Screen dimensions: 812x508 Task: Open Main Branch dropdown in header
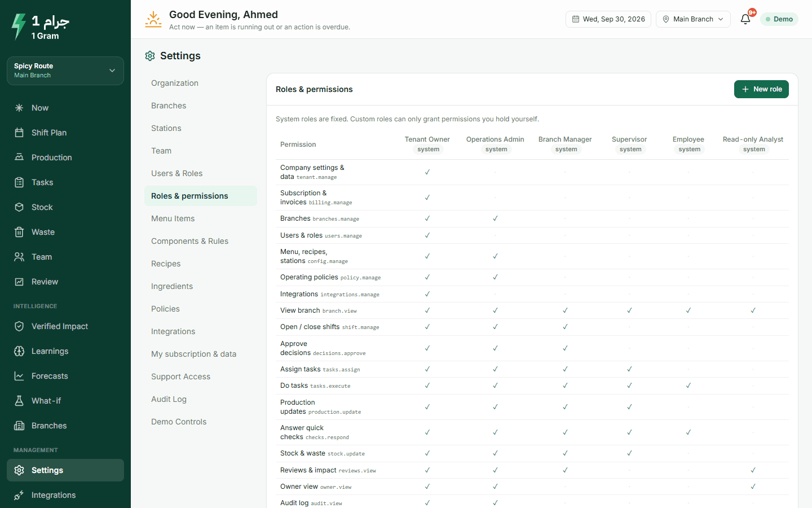coord(693,19)
